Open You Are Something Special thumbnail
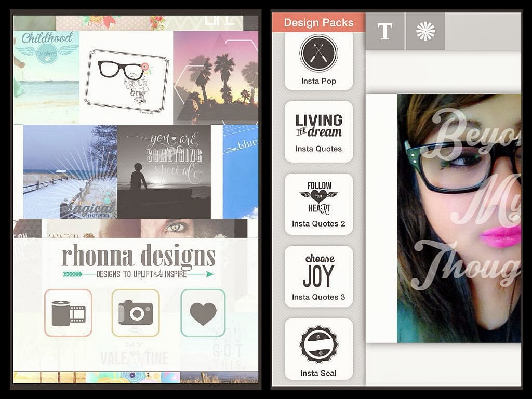The width and height of the screenshot is (532, 399). [x=164, y=171]
